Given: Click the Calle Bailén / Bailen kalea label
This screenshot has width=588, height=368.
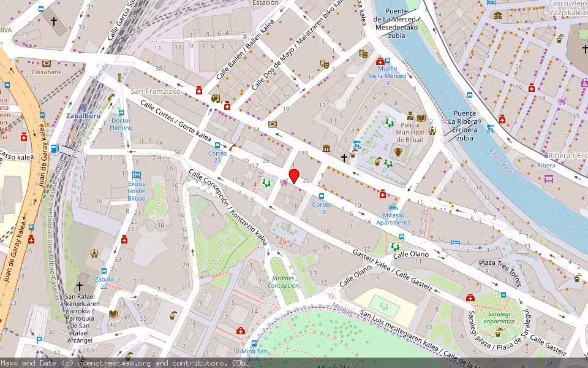Looking at the screenshot, I should (245, 49).
